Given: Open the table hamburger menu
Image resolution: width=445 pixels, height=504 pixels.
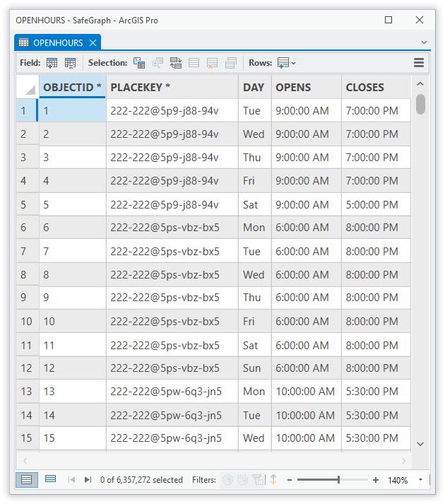Looking at the screenshot, I should [x=419, y=63].
